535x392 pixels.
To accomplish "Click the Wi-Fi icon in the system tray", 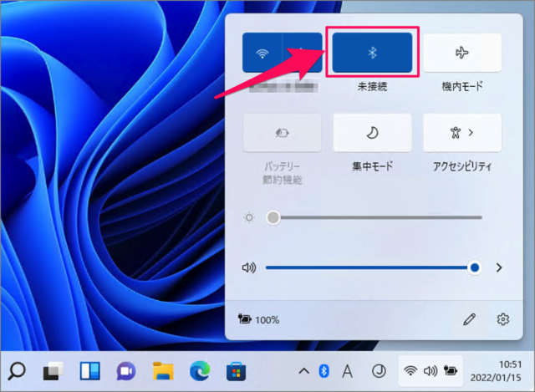I will tap(410, 371).
